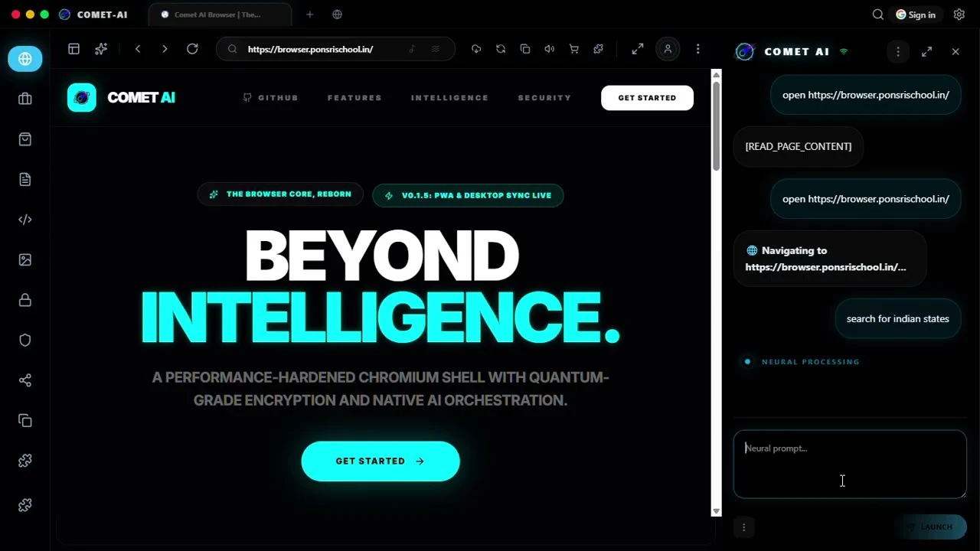This screenshot has height=551, width=980.
Task: Sign in with Google
Action: point(916,15)
